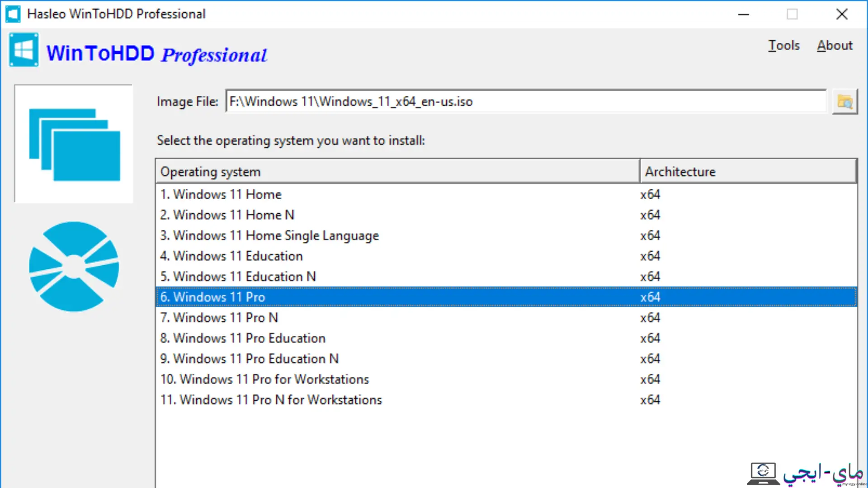Minimize the WinToHDD window
Image resolution: width=868 pixels, height=488 pixels.
744,14
